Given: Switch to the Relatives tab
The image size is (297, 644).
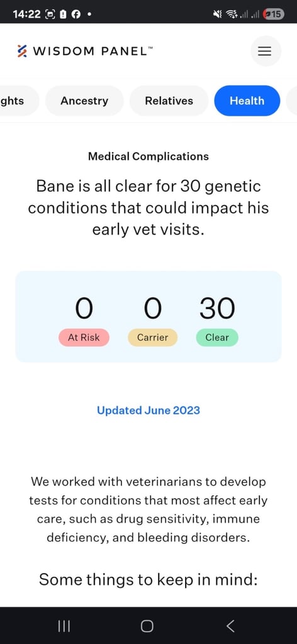Looking at the screenshot, I should click(x=169, y=101).
